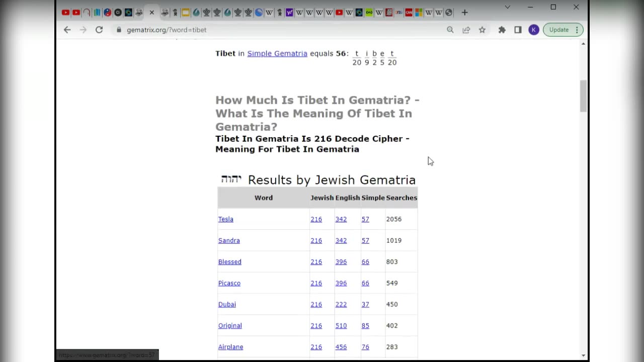Open the browser side panel
This screenshot has width=644, height=362.
click(x=518, y=30)
